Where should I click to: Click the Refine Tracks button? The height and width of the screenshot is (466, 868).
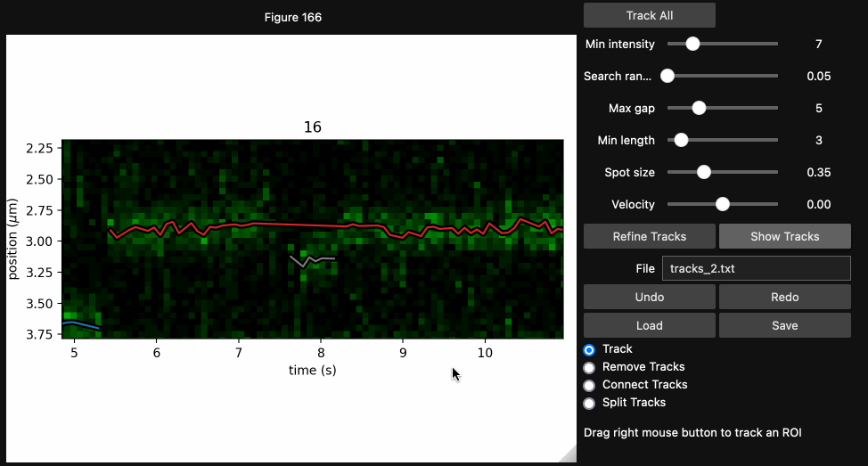(650, 236)
